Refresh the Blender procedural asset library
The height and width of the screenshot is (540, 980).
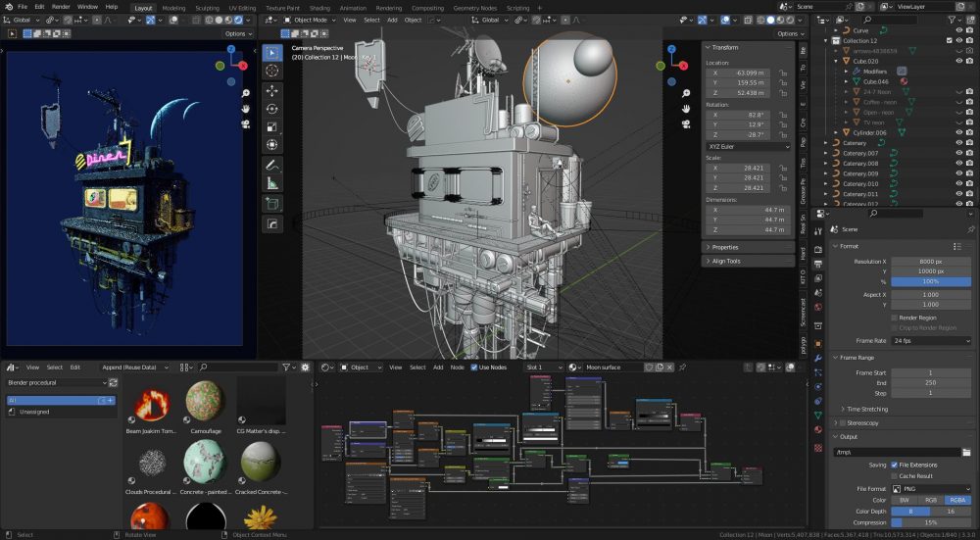(113, 382)
